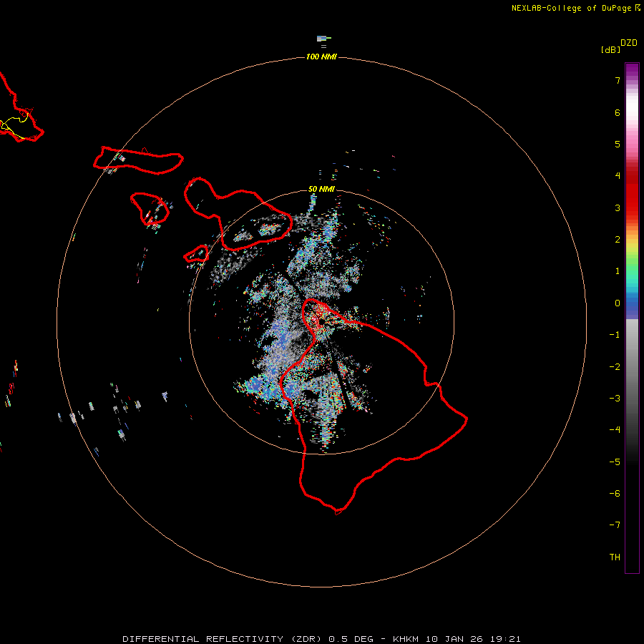The image size is (644, 644).
Task: Click the NEXLAB-College of DuPage title text
Action: pyautogui.click(x=571, y=8)
